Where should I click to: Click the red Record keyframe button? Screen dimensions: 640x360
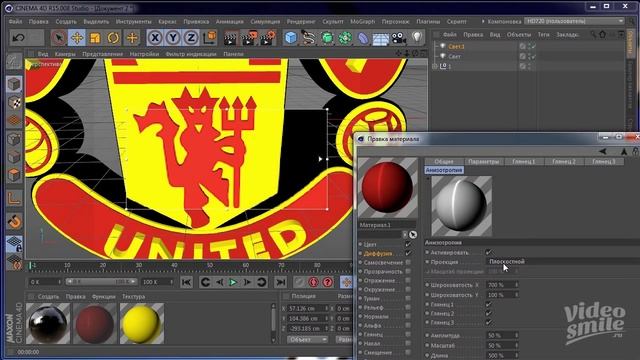click(313, 282)
